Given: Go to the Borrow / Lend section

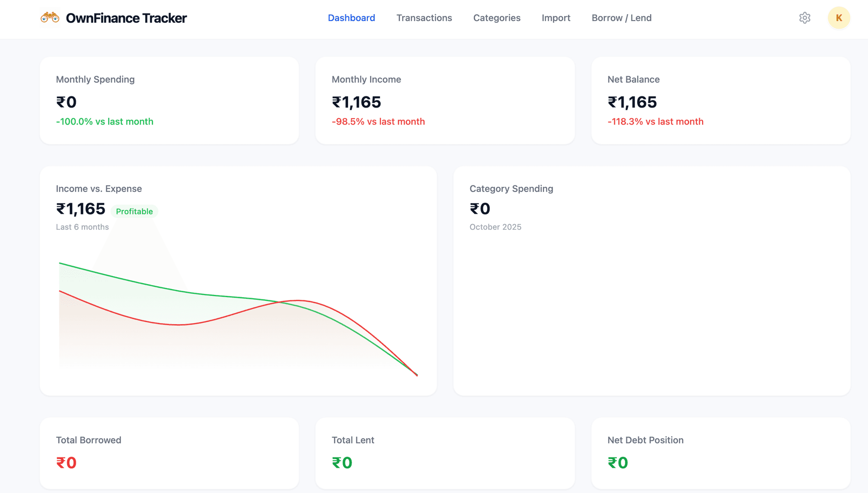Looking at the screenshot, I should 621,18.
